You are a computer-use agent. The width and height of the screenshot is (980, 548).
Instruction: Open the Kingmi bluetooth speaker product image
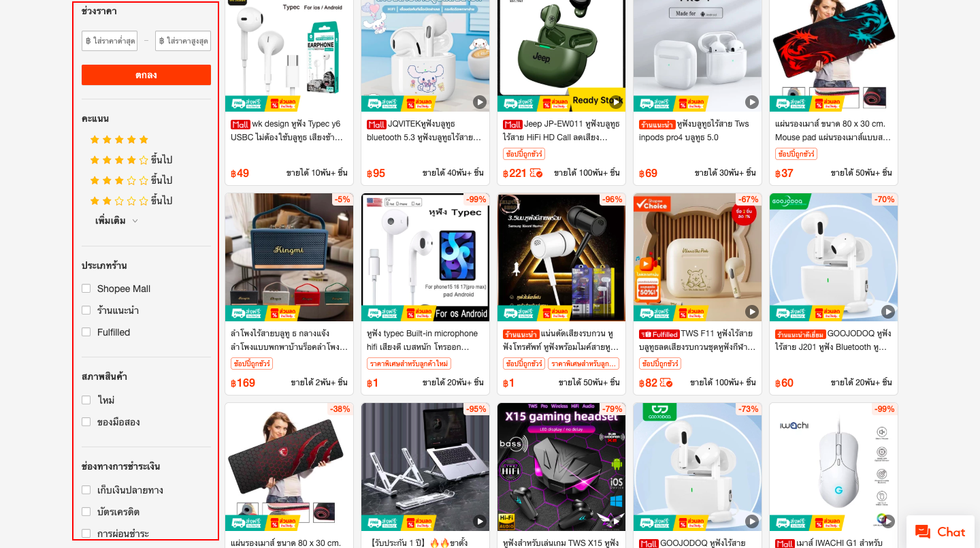[289, 257]
